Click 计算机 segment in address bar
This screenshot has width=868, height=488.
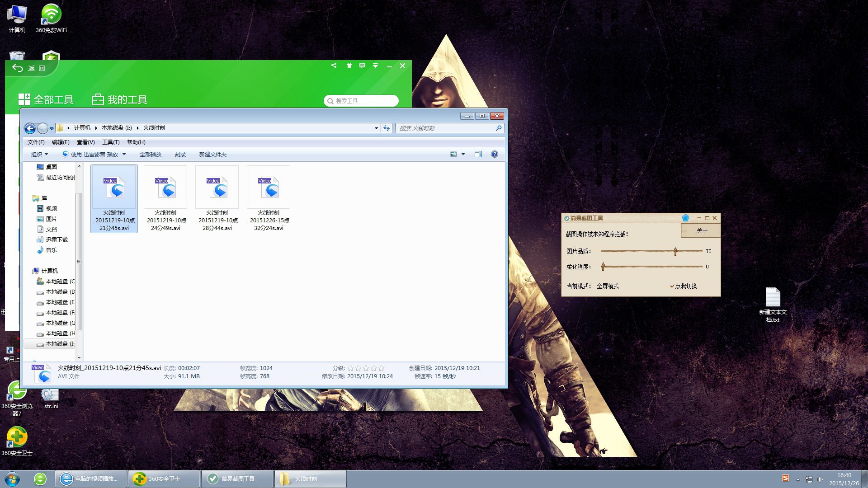coord(82,128)
